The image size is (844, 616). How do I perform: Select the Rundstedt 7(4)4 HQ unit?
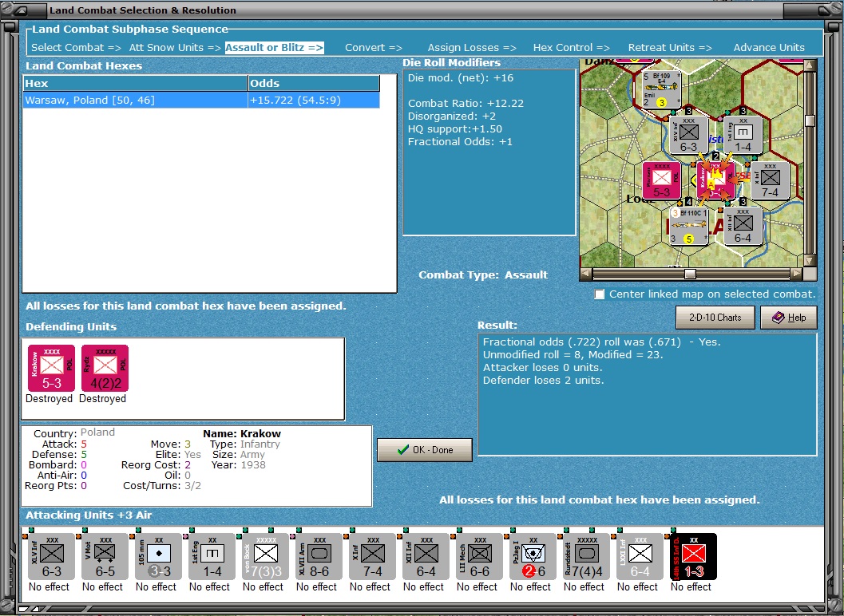tap(587, 557)
